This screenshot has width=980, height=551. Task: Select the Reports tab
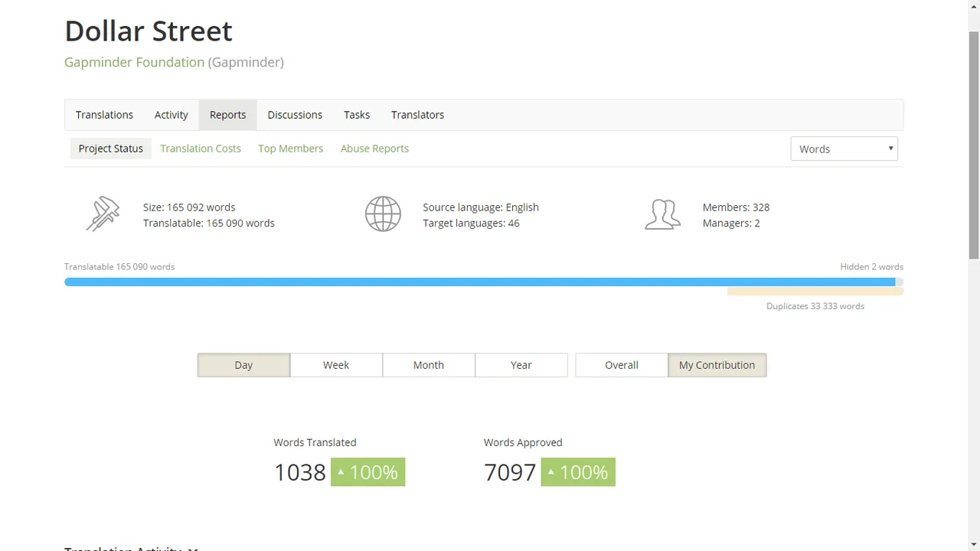[228, 115]
